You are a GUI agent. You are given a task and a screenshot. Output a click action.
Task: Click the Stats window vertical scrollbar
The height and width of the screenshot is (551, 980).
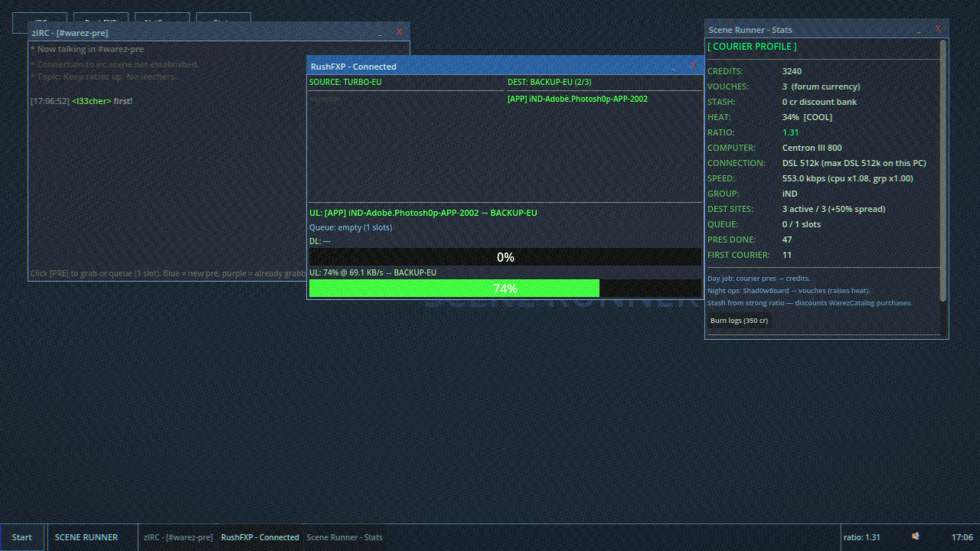(943, 170)
